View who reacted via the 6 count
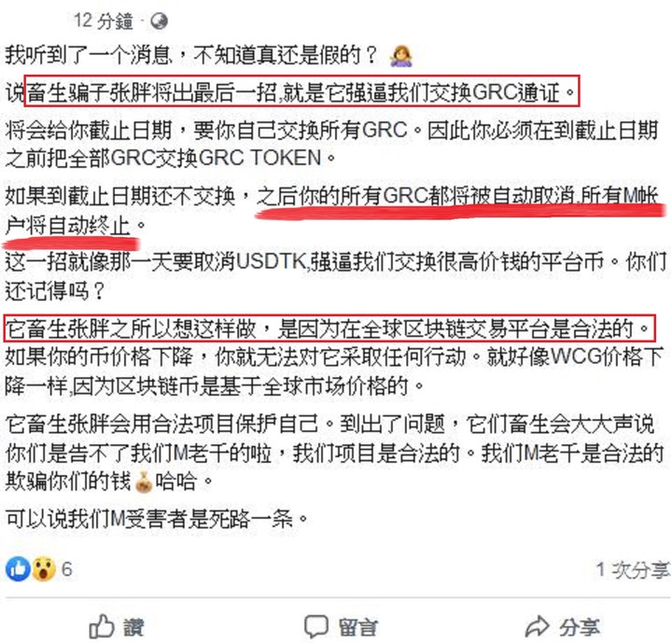672x643 pixels. pyautogui.click(x=66, y=569)
